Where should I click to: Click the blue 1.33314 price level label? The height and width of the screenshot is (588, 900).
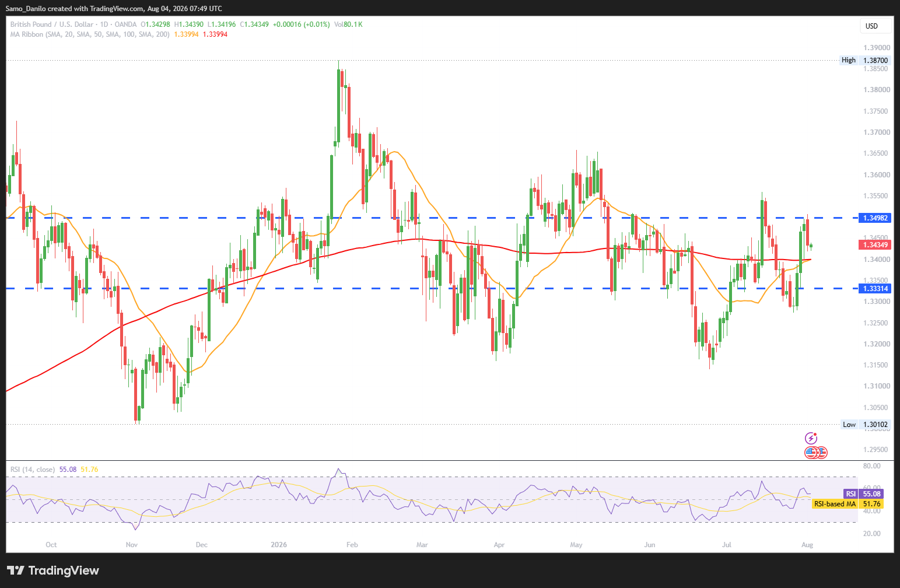pyautogui.click(x=876, y=289)
